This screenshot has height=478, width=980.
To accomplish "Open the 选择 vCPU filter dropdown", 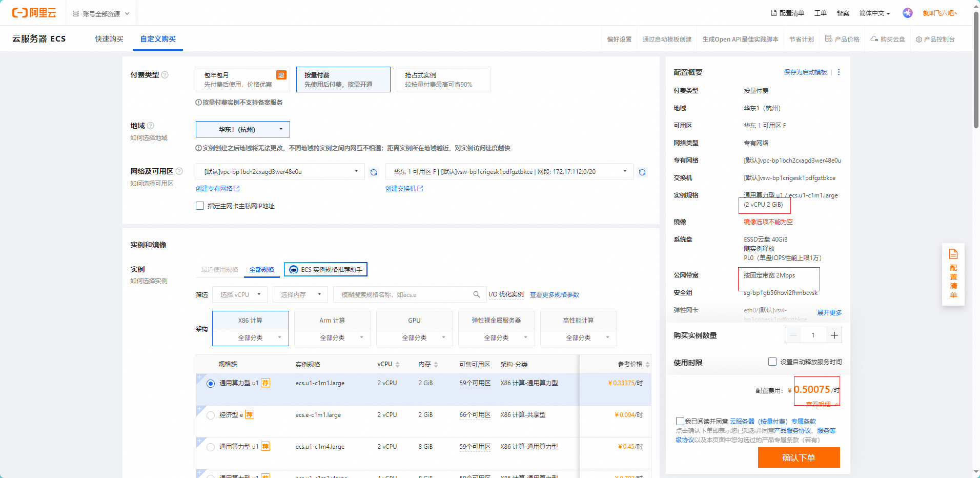I will point(240,294).
